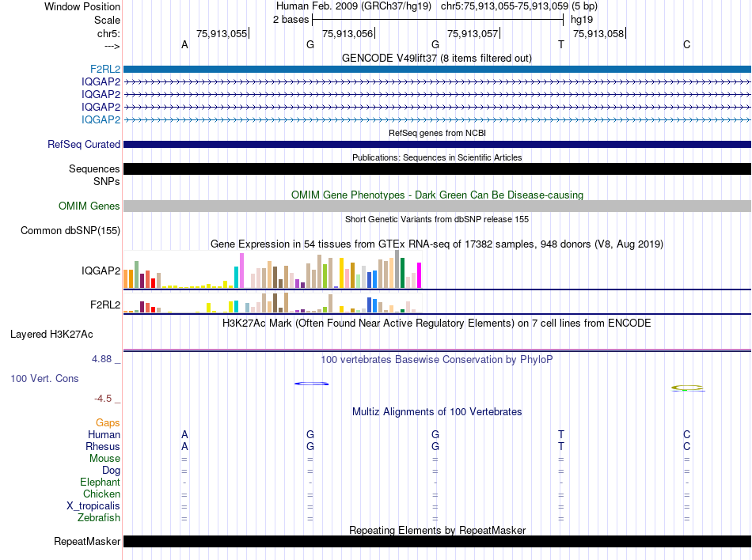Screen dimensions: 752x560
Task: Click the 2 bases scale bar
Action: pyautogui.click(x=438, y=20)
